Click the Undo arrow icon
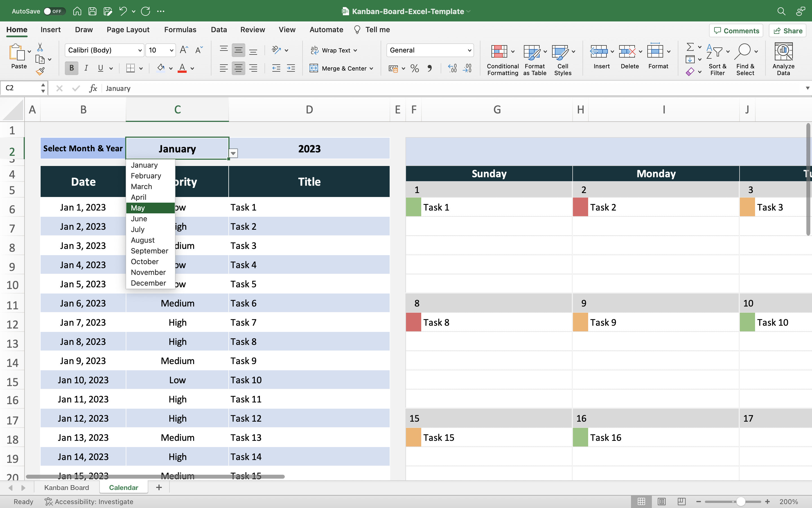 pos(123,11)
